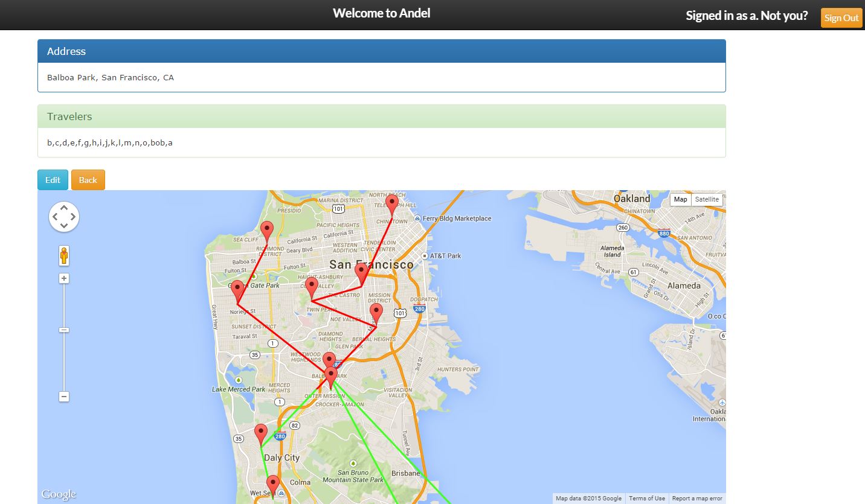Viewport: 865px width, 504px height.
Task: Pan the map left using arrow
Action: (x=55, y=217)
